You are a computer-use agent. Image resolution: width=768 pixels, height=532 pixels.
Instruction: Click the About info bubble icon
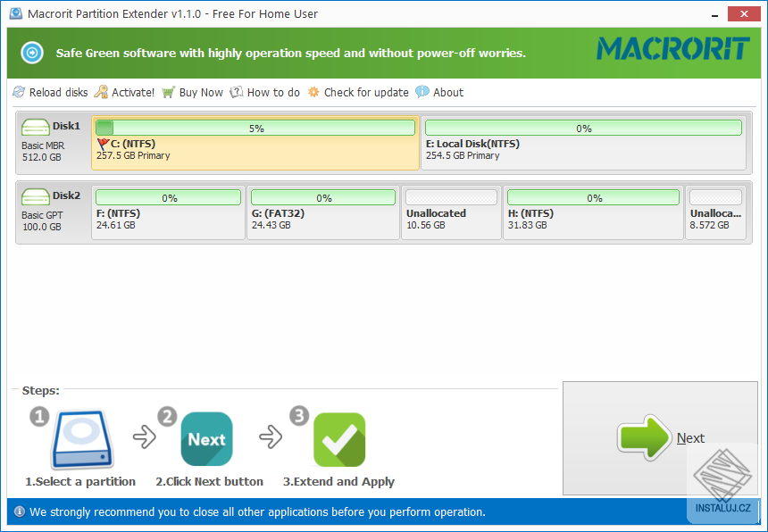pyautogui.click(x=422, y=92)
